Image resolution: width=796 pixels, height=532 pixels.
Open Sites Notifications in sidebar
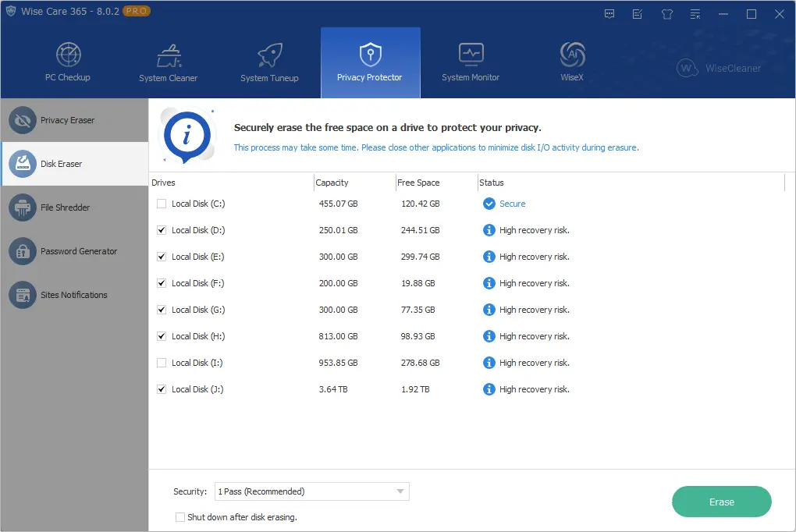(x=74, y=295)
